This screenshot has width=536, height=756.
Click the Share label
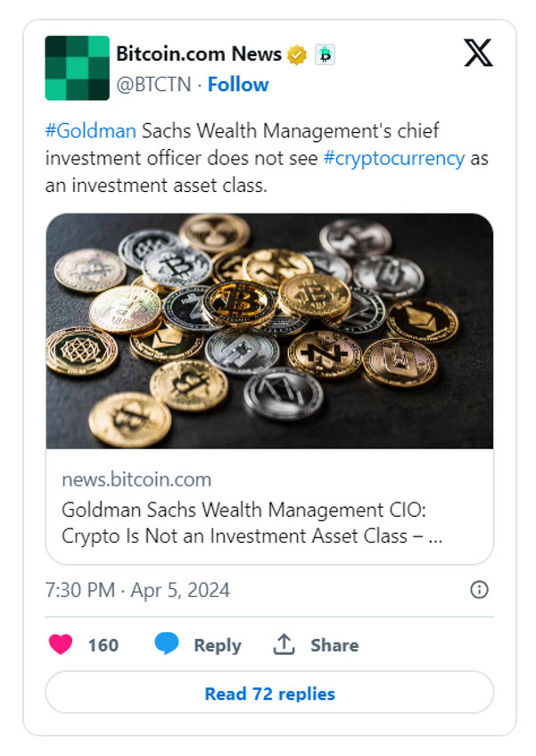[334, 645]
